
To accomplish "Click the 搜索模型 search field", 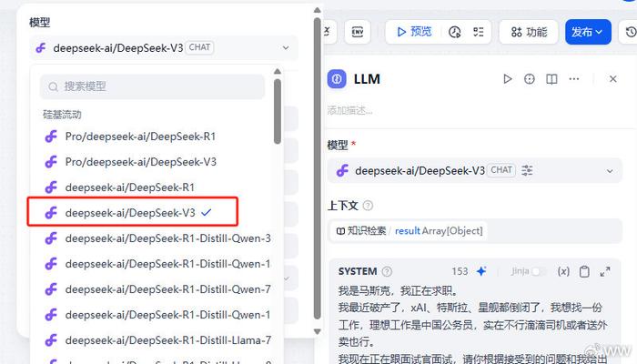I will pyautogui.click(x=152, y=86).
